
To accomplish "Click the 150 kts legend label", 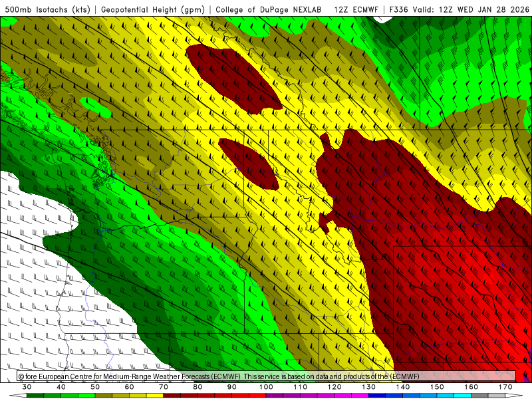I will 437,387.
